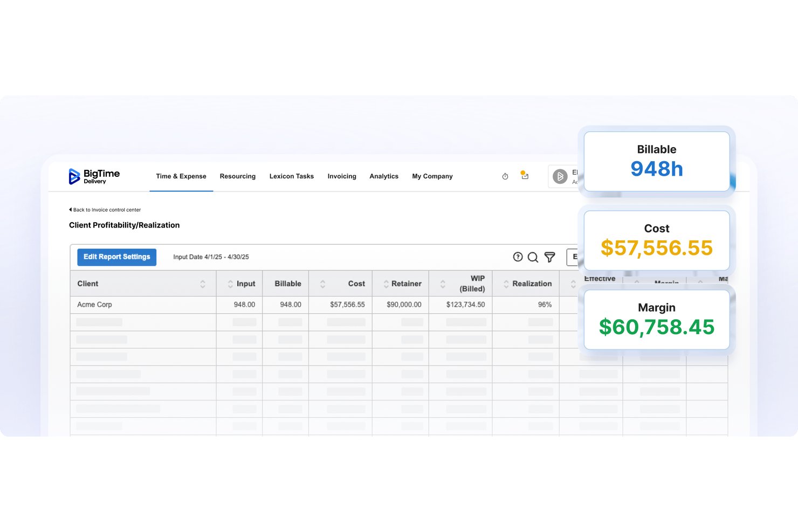Go to Lexicon Tasks menu
This screenshot has height=532, width=798.
point(292,176)
